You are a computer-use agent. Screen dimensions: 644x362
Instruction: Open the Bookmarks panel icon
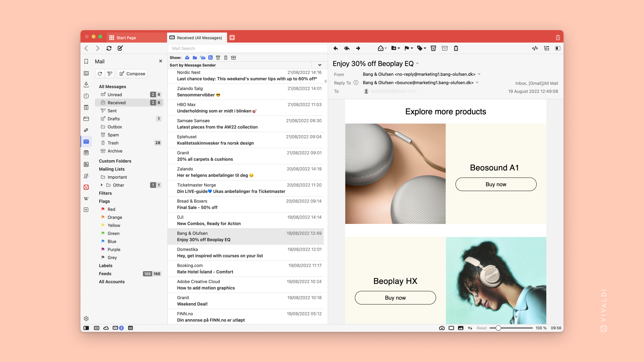click(86, 62)
